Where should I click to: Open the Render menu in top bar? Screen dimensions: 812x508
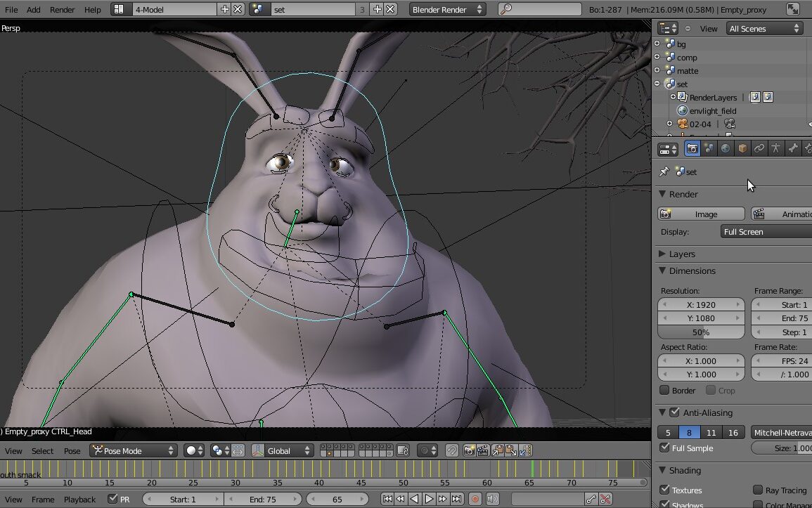[x=62, y=9]
